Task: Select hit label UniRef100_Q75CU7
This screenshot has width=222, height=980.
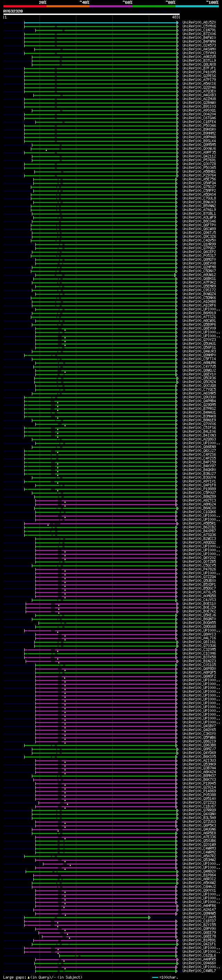Action: click(x=199, y=187)
